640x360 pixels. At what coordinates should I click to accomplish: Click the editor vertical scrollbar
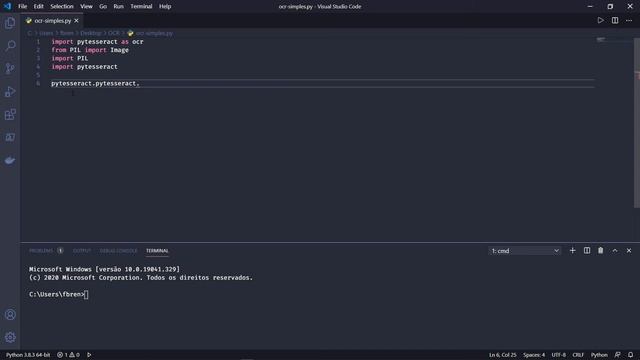click(637, 122)
